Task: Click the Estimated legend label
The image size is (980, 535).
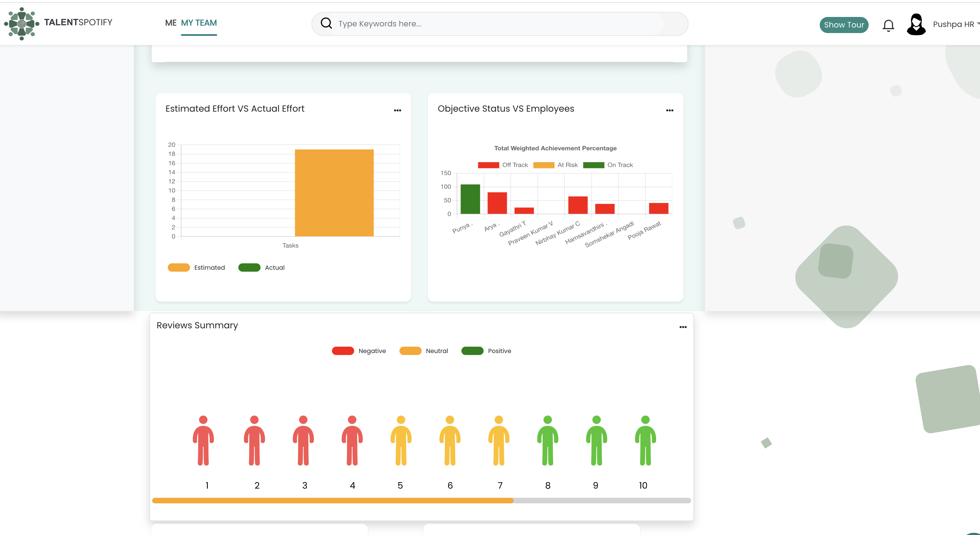Action: [x=209, y=267]
